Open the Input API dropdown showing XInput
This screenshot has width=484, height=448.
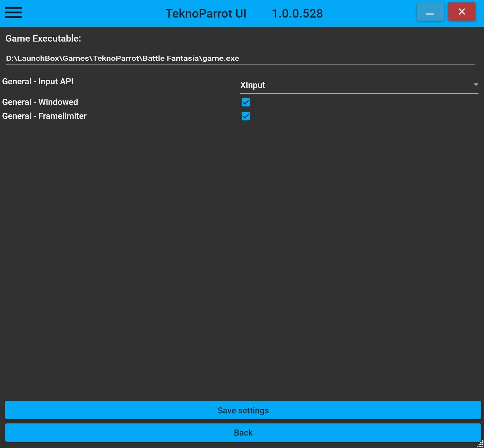359,85
